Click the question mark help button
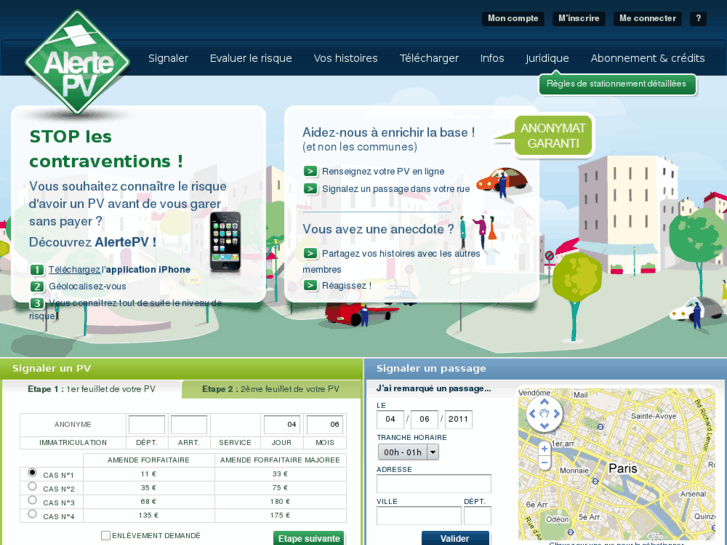The height and width of the screenshot is (545, 727). pyautogui.click(x=698, y=19)
